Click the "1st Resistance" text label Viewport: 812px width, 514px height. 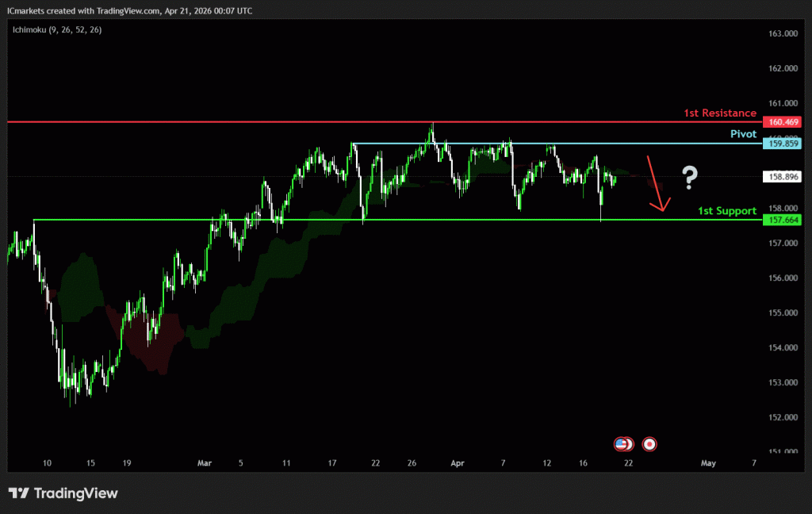pos(719,113)
